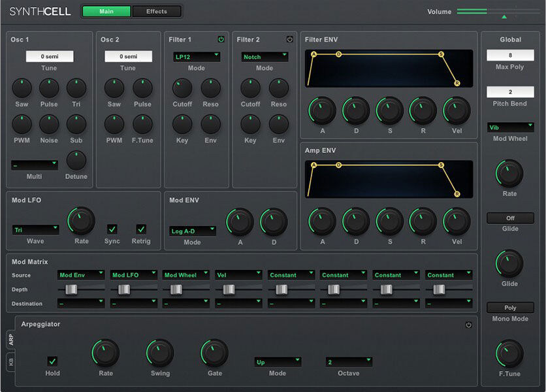Click the Osc 1 Sub knob
Image resolution: width=546 pixels, height=392 pixels.
(x=76, y=124)
